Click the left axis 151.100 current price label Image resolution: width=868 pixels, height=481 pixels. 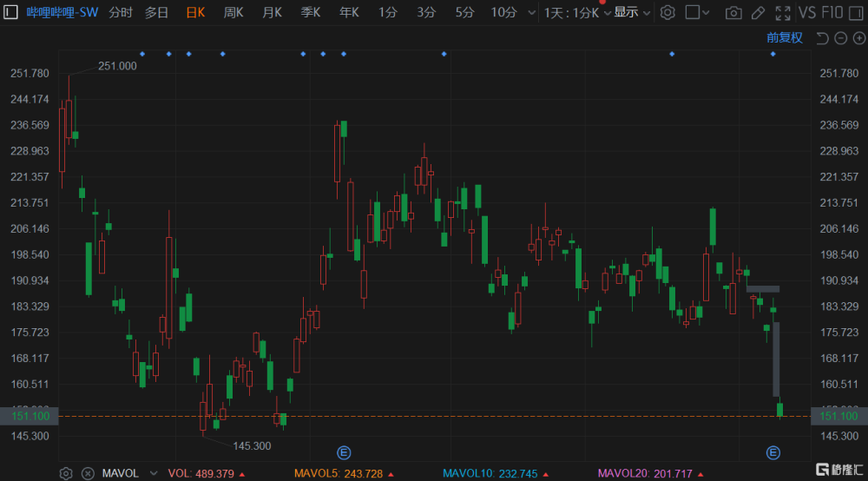coord(30,416)
